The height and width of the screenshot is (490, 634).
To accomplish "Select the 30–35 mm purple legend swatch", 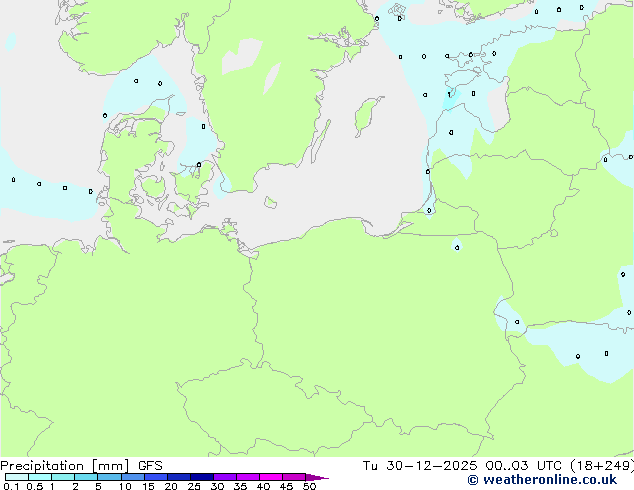I will pos(225,477).
